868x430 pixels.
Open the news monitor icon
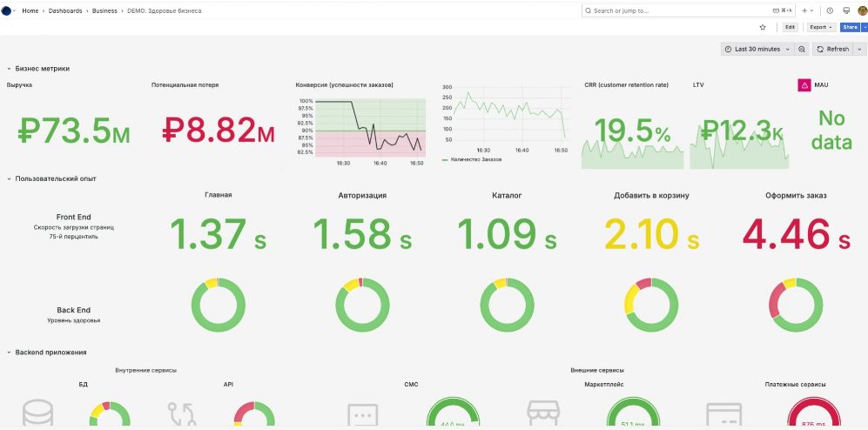845,10
